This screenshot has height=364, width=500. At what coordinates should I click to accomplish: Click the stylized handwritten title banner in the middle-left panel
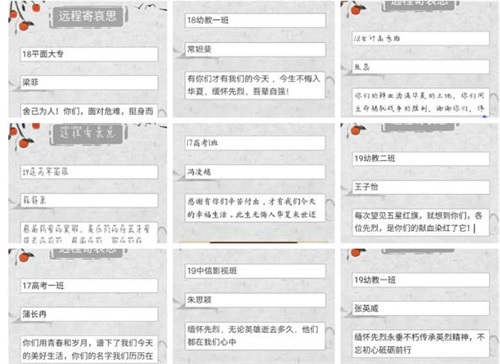88,133
